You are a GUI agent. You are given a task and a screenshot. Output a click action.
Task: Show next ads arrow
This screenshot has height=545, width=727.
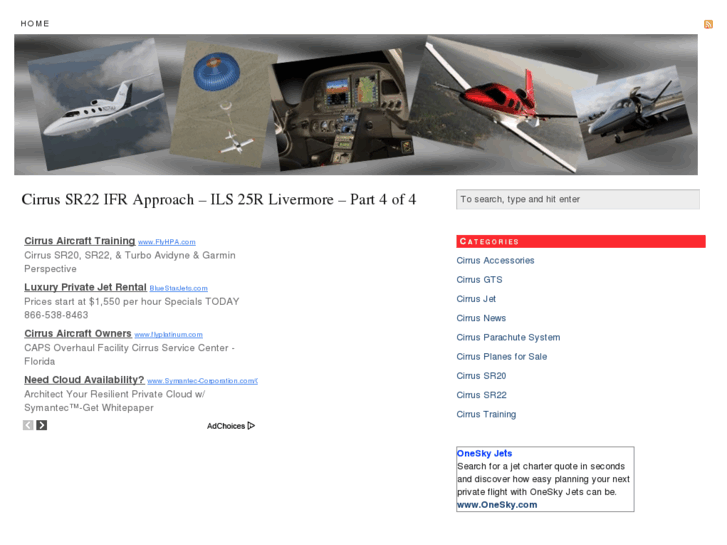(42, 425)
